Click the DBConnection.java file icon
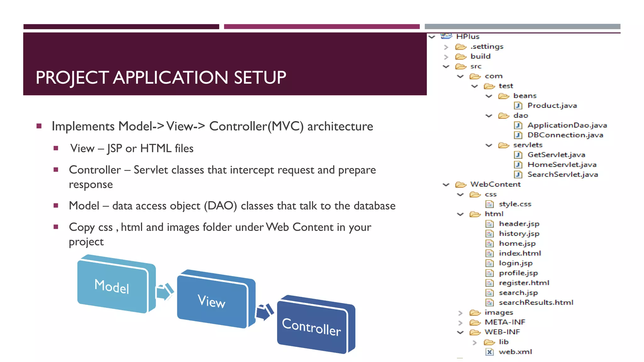Viewport: 644px width, 362px height. click(x=518, y=135)
